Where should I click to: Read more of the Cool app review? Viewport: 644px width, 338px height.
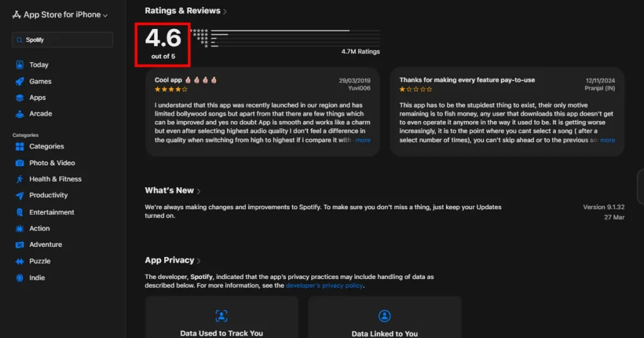point(363,140)
